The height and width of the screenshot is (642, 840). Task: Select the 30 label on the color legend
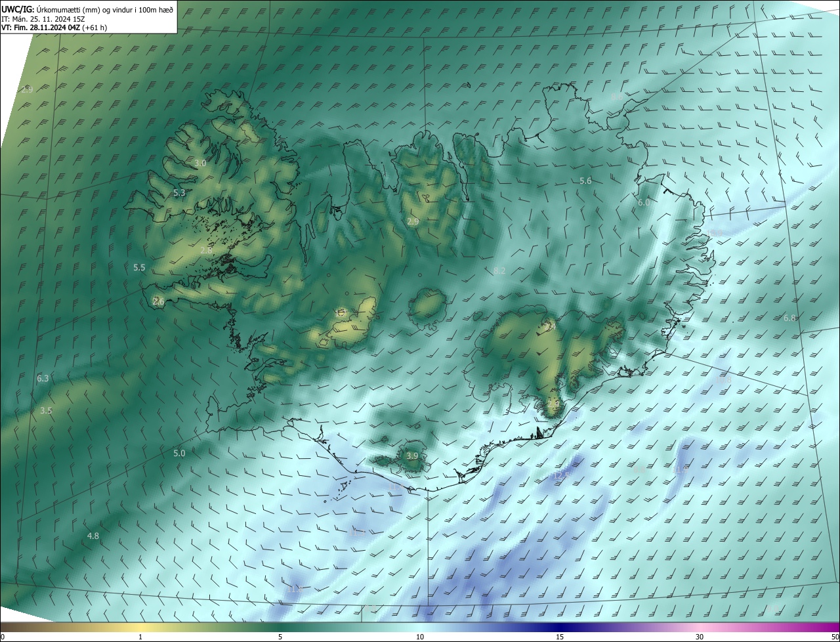point(700,637)
